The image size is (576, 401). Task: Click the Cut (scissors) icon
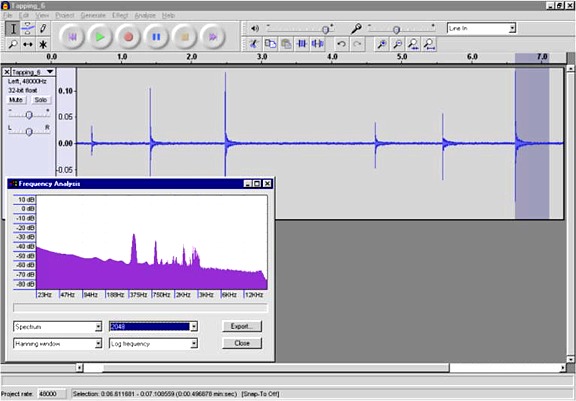pyautogui.click(x=254, y=44)
